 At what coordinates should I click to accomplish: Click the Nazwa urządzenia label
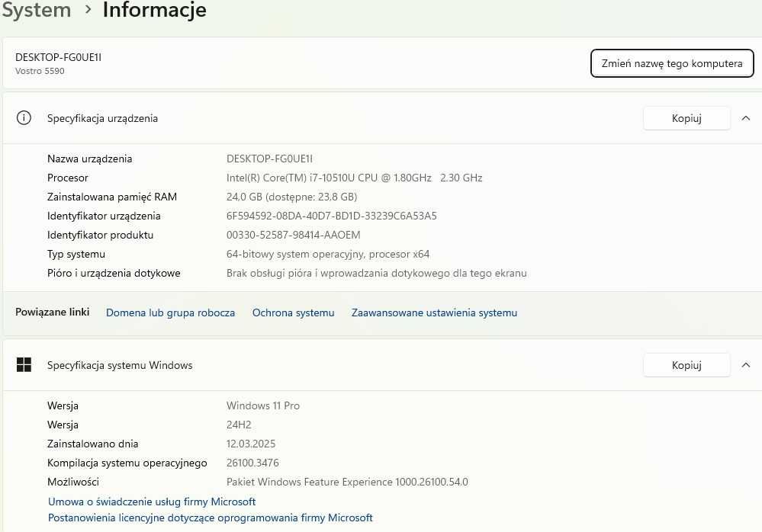click(x=89, y=159)
